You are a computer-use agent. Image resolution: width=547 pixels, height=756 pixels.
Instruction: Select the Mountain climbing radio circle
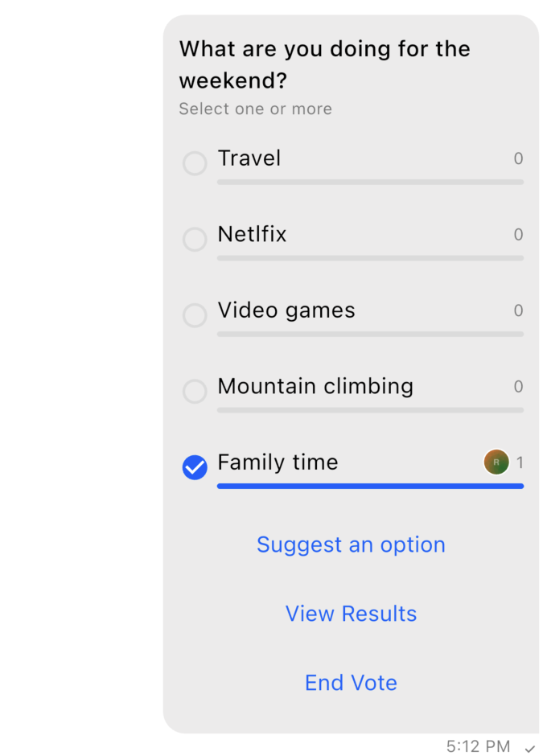(x=195, y=392)
